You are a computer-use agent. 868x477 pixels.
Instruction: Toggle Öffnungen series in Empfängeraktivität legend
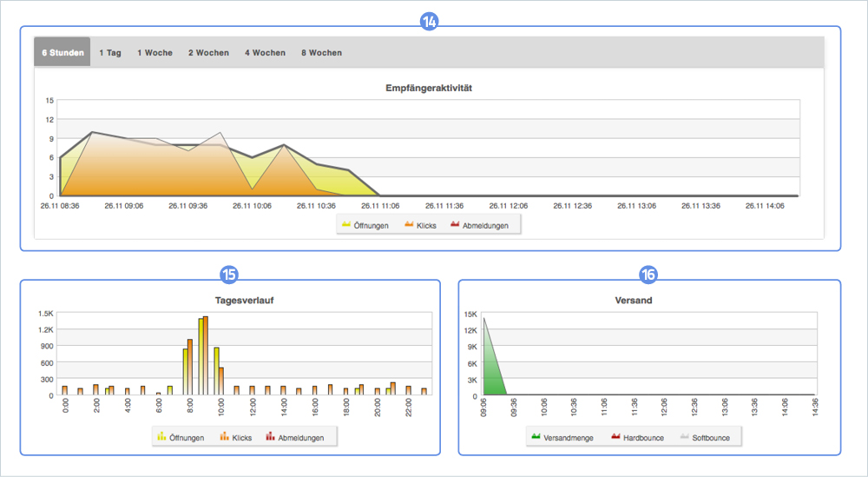pyautogui.click(x=365, y=226)
